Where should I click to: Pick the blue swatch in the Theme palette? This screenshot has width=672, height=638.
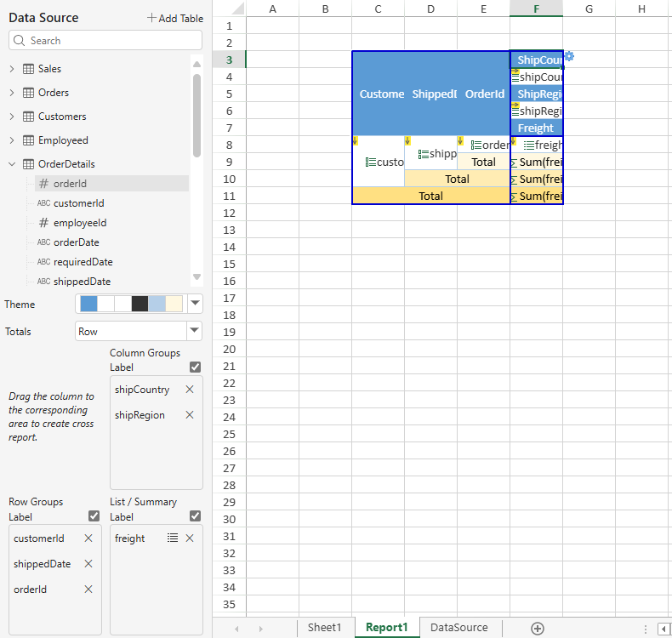88,304
